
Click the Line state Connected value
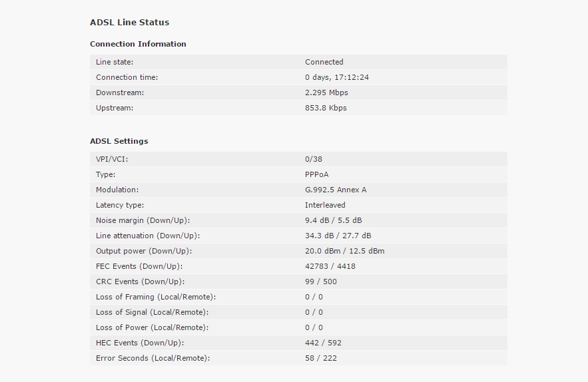click(324, 62)
